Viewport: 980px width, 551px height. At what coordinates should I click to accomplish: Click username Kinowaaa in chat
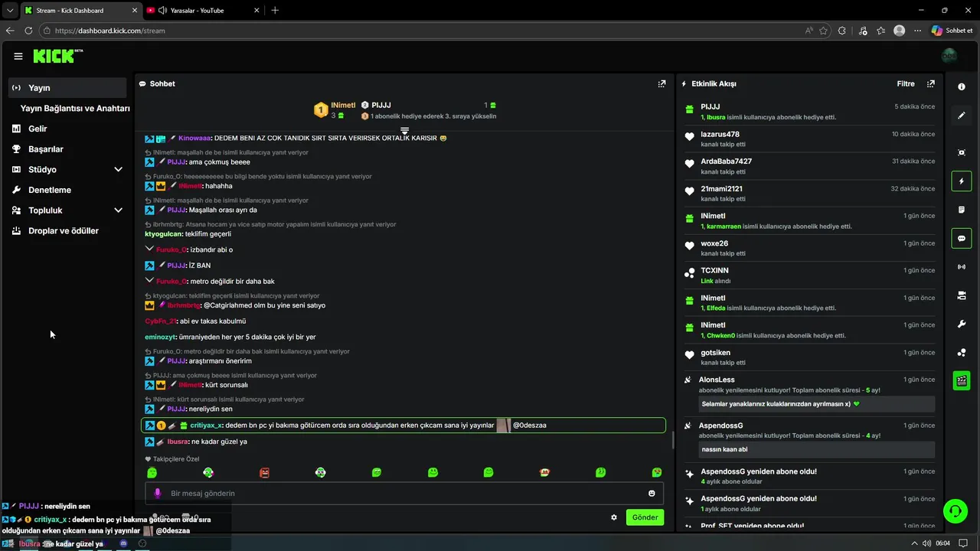click(x=194, y=138)
